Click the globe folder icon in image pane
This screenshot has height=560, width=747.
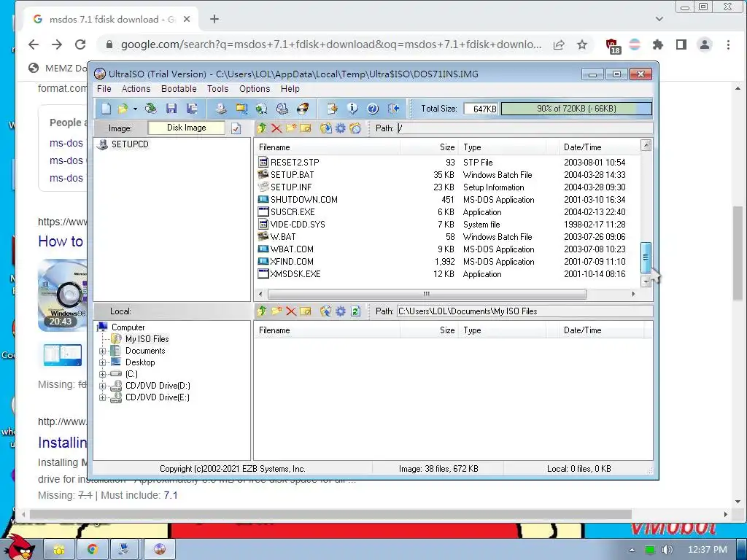pos(355,128)
